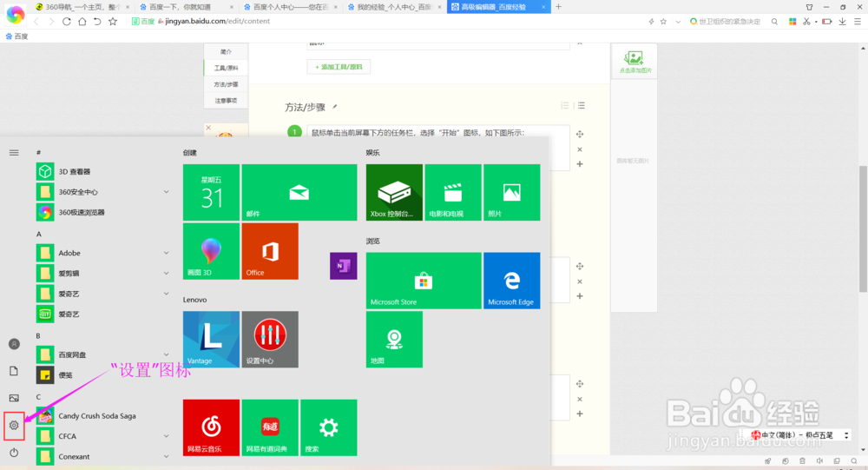Click the power icon in Start menu
This screenshot has height=470, width=868.
click(x=14, y=453)
